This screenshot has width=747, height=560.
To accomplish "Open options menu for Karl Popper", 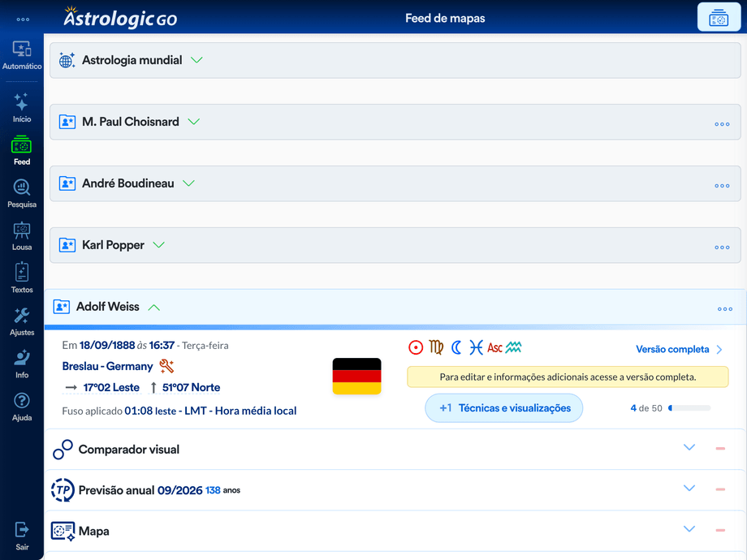I will tap(722, 248).
